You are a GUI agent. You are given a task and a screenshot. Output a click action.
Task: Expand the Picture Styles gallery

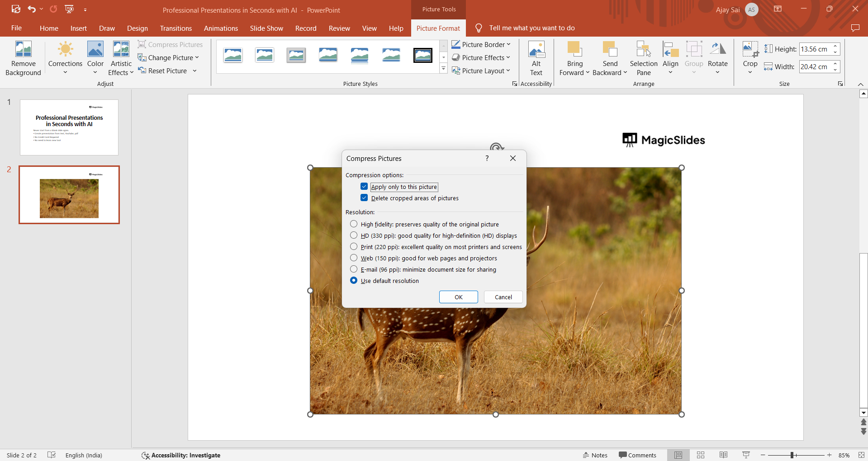tap(443, 69)
